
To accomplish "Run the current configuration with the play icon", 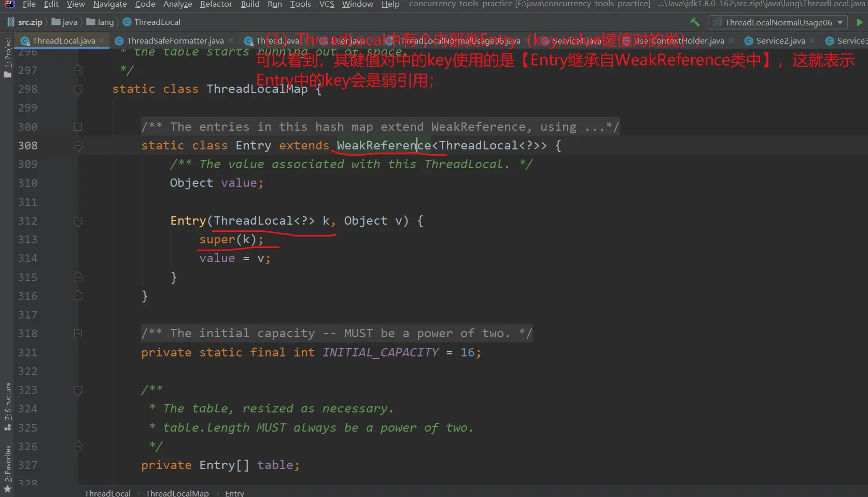I will 860,22.
